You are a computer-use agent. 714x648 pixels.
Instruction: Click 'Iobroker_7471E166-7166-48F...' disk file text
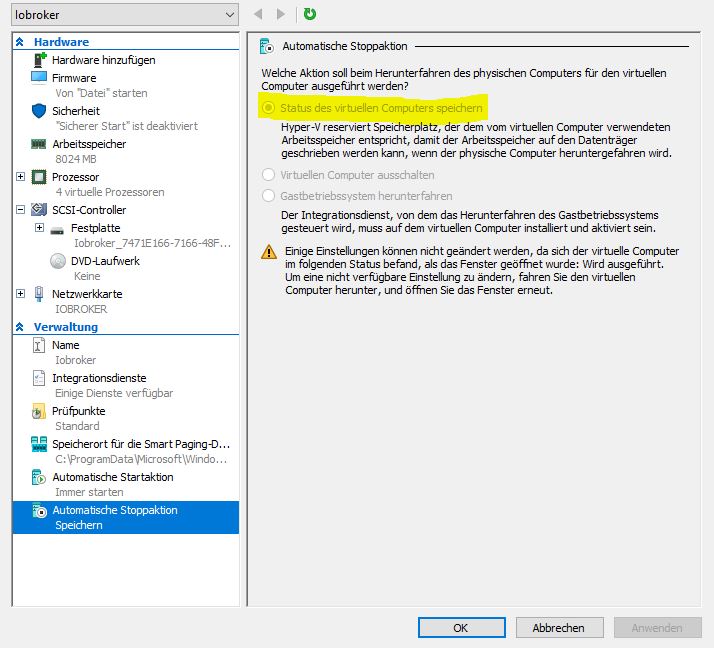click(x=153, y=243)
